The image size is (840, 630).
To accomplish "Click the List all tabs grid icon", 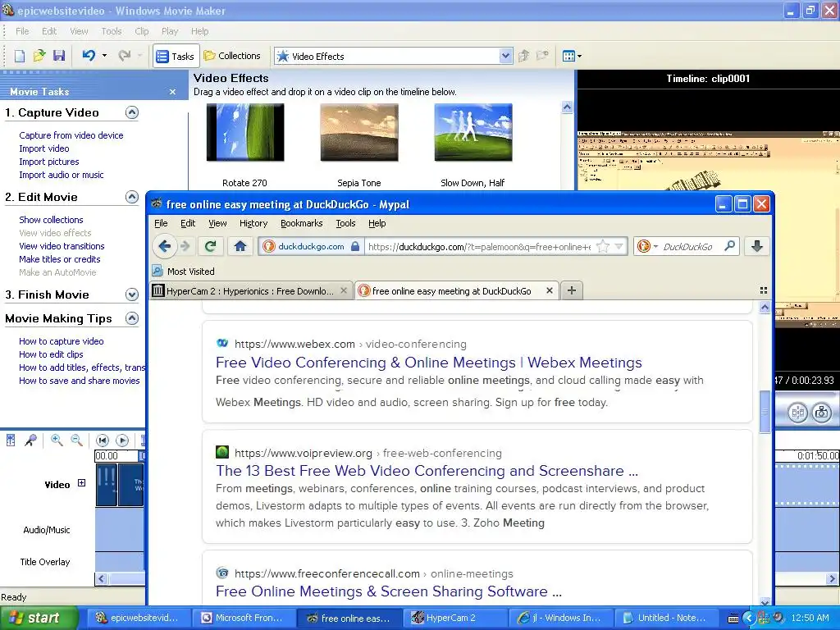I will click(x=764, y=290).
